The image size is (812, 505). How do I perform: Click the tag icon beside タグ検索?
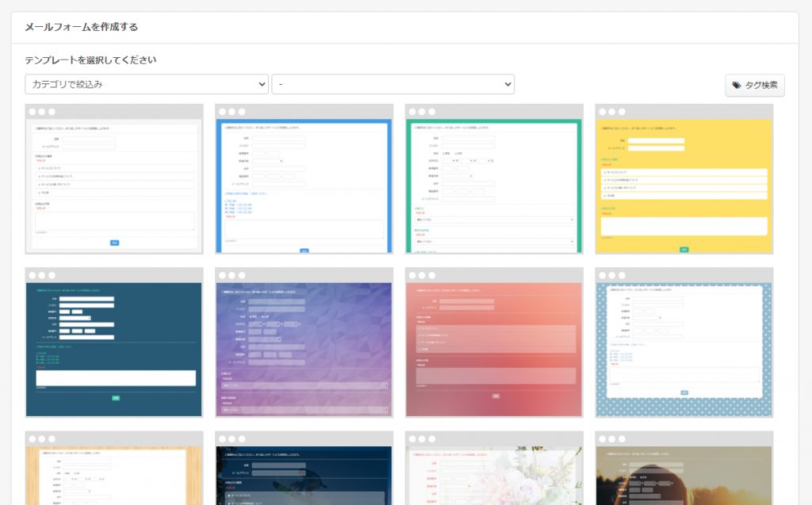(x=737, y=86)
